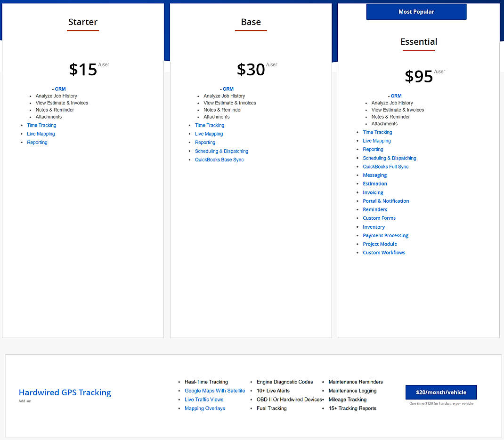Click the Estimation feature link

coord(375,184)
